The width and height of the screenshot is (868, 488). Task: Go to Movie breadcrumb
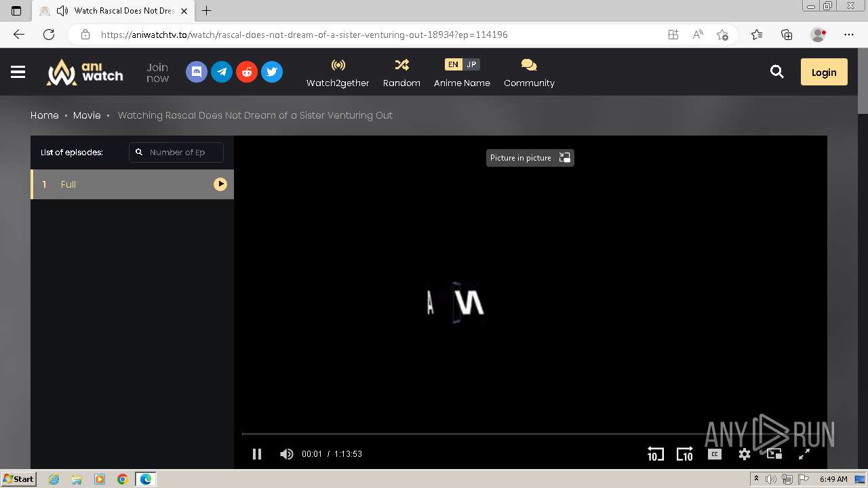click(x=87, y=115)
